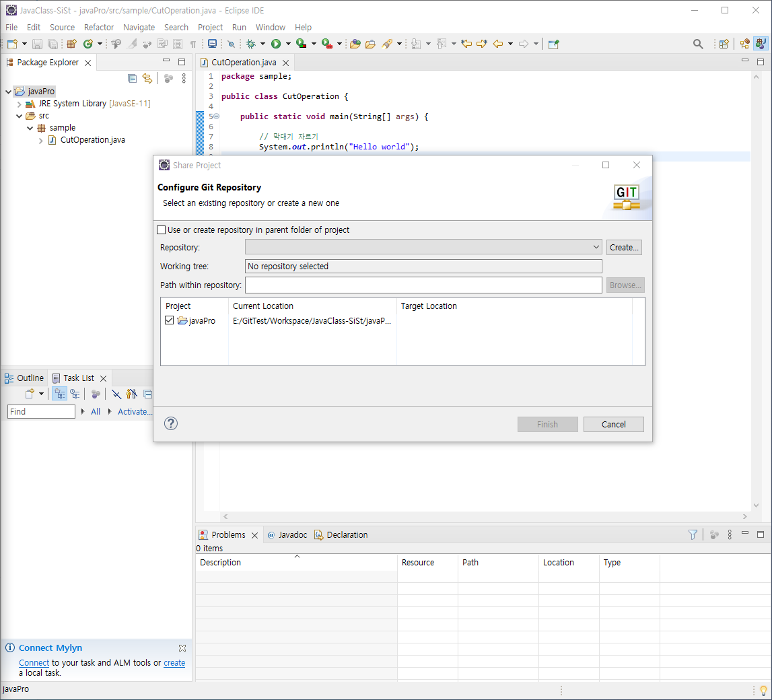The width and height of the screenshot is (772, 700).
Task: Click the light bulb tip icon in status bar
Action: pos(763,690)
